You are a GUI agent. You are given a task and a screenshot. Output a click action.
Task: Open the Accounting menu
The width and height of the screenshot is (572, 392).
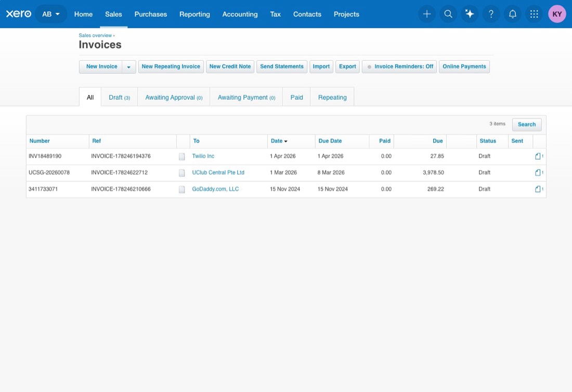[240, 14]
